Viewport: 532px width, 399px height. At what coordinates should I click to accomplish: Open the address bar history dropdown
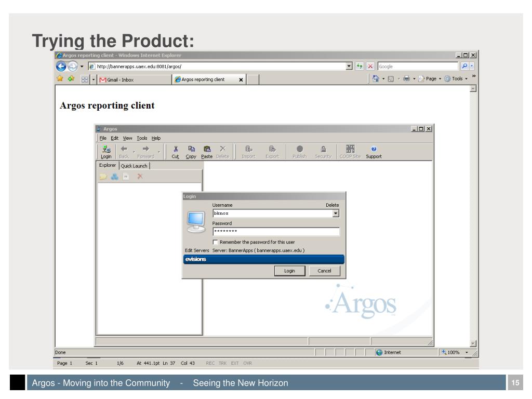pyautogui.click(x=349, y=66)
